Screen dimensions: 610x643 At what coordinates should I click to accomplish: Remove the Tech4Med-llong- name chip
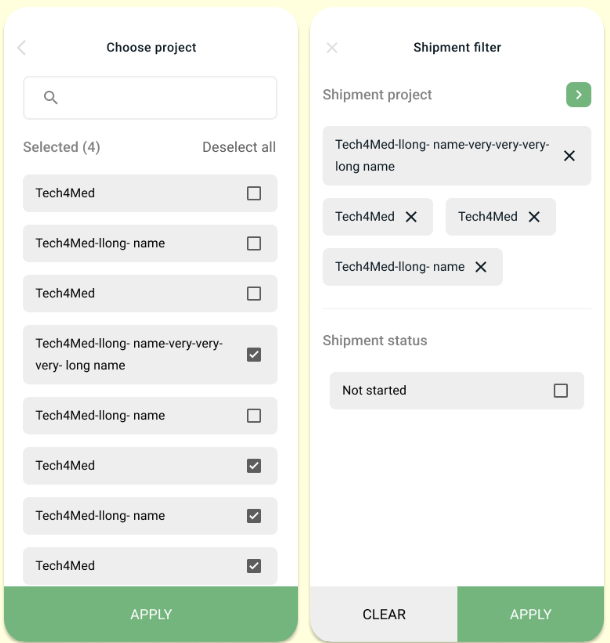click(481, 267)
